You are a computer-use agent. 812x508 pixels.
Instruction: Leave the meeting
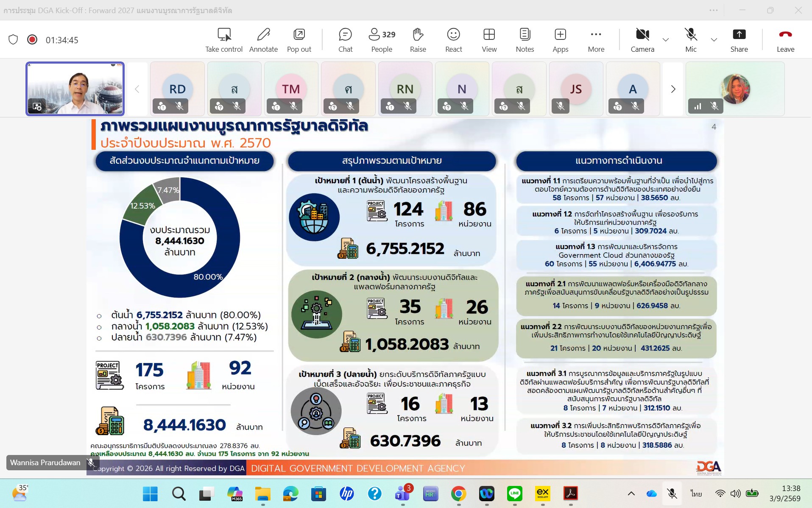(x=785, y=40)
